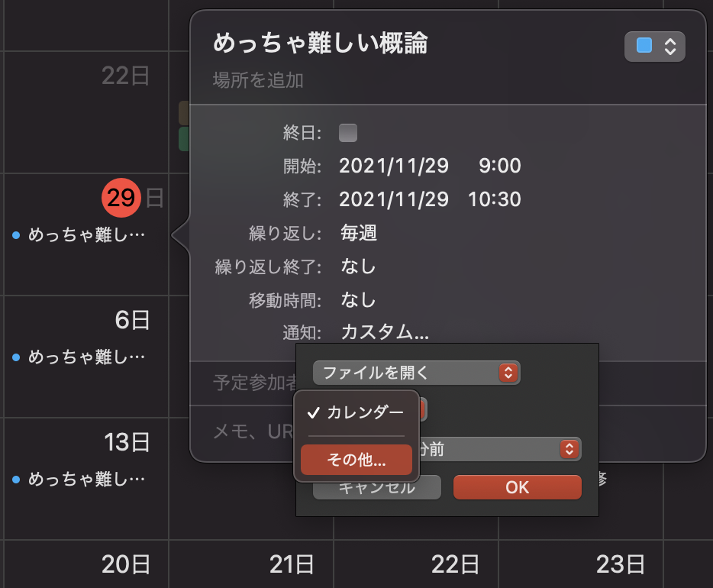The width and height of the screenshot is (713, 588).
Task: Edit the event title めっちゃ難しい概論
Action: tap(321, 44)
